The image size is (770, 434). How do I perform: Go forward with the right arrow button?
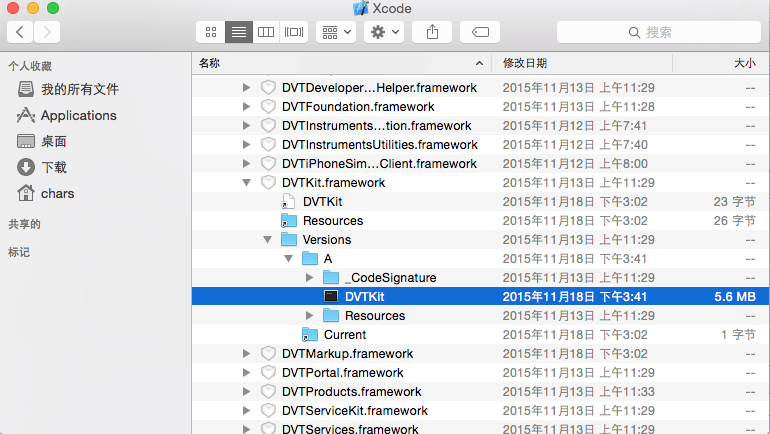coord(47,32)
